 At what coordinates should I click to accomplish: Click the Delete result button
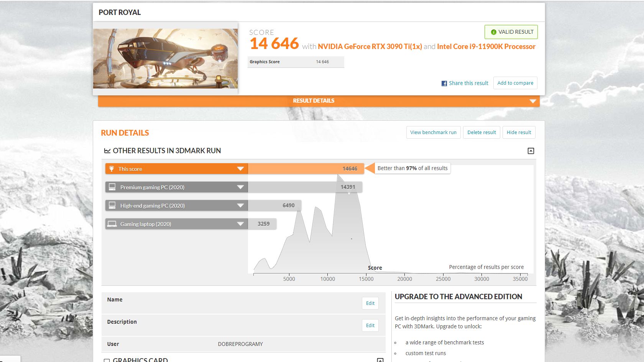click(x=481, y=132)
